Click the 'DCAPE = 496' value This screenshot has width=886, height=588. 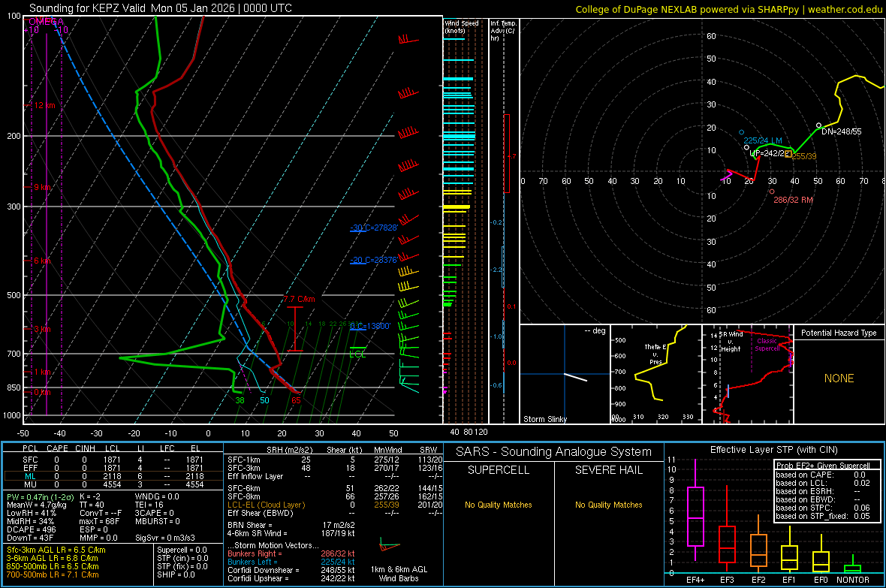click(32, 529)
